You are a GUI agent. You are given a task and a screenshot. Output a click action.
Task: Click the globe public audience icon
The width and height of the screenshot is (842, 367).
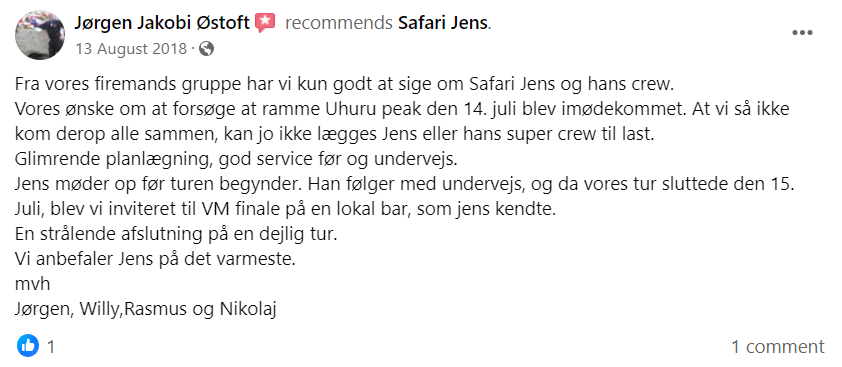pyautogui.click(x=206, y=49)
